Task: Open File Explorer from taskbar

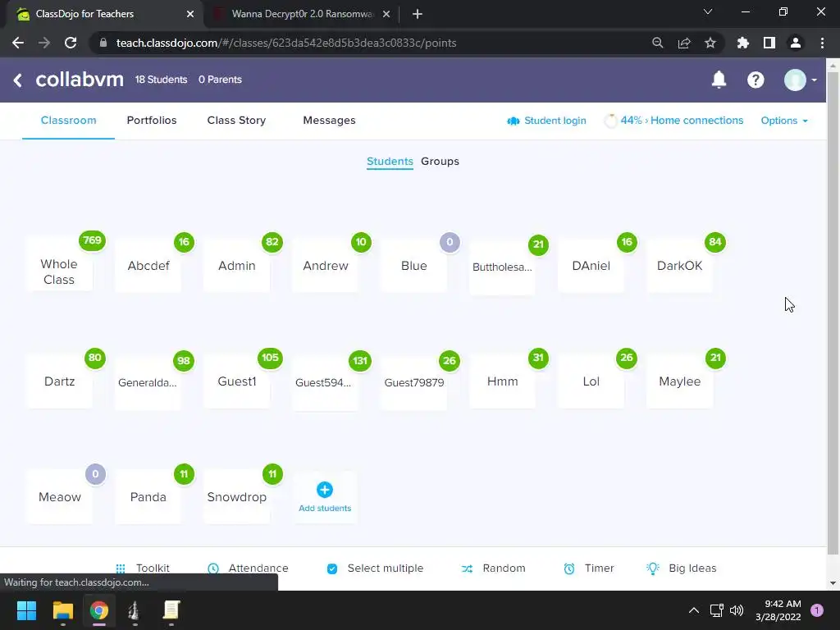Action: click(62, 610)
